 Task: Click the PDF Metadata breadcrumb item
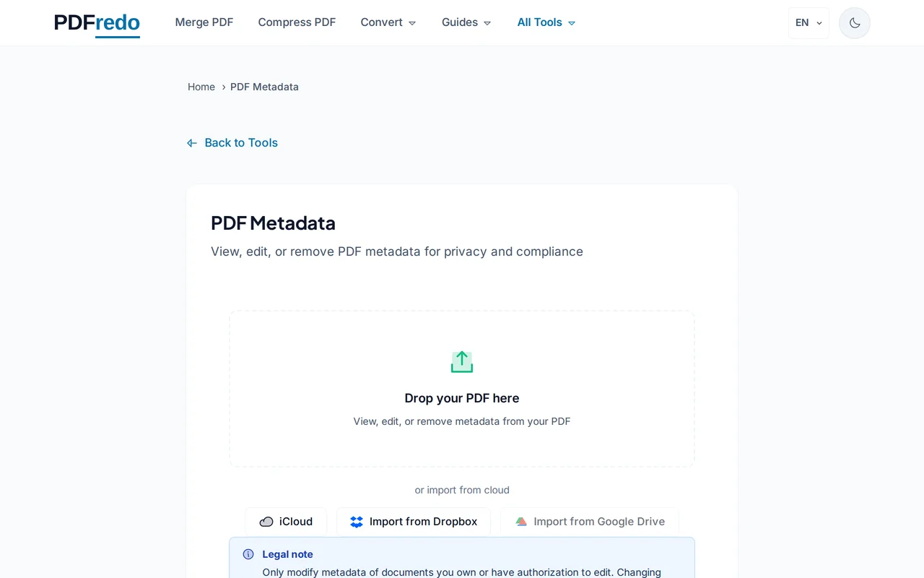click(264, 87)
